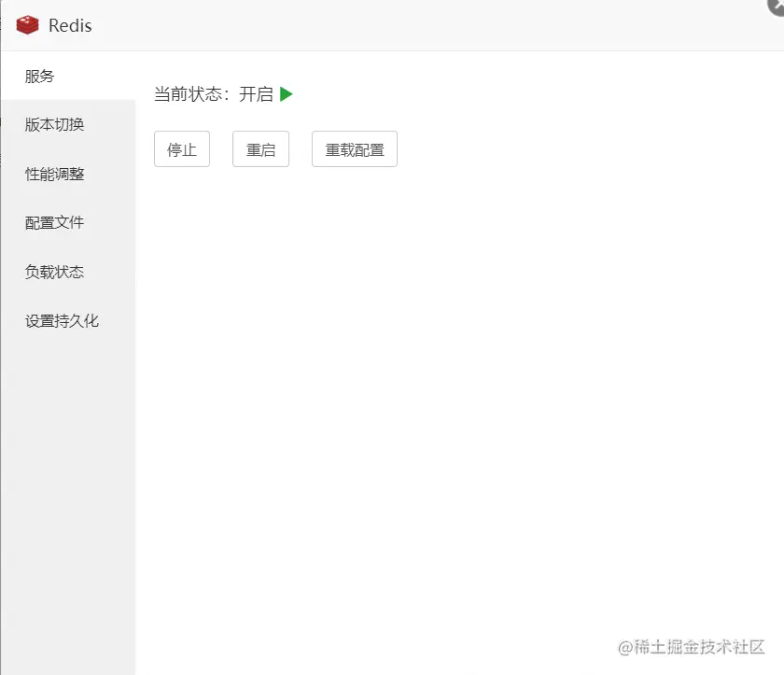Click the green running status triangle
Screen dimensions: 784x675
286,94
